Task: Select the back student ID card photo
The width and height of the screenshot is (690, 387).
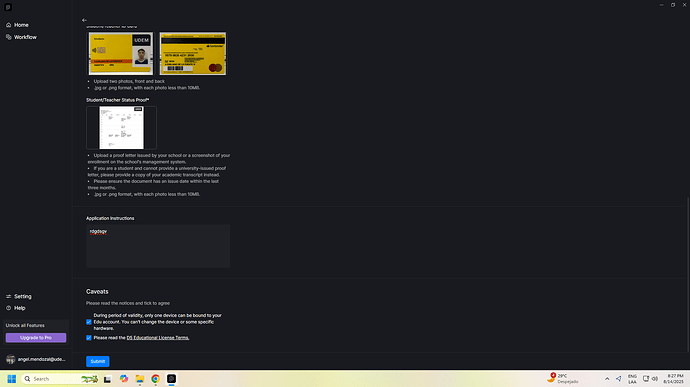Action: [x=193, y=53]
